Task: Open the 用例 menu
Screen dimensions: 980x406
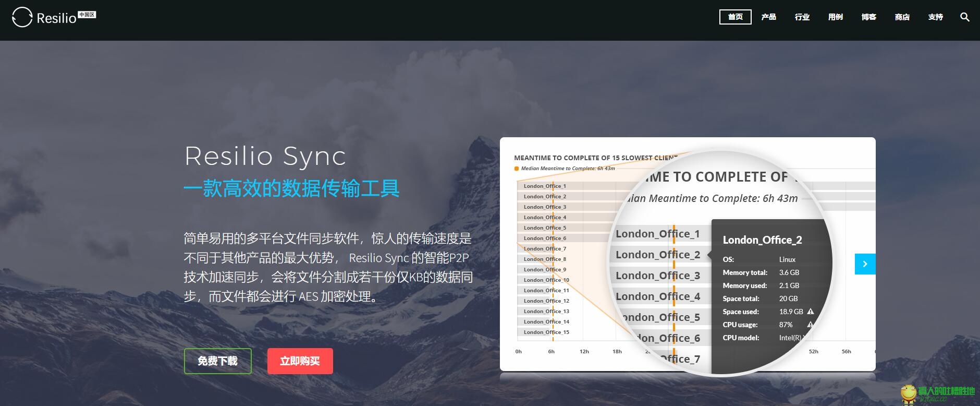Action: pos(835,17)
